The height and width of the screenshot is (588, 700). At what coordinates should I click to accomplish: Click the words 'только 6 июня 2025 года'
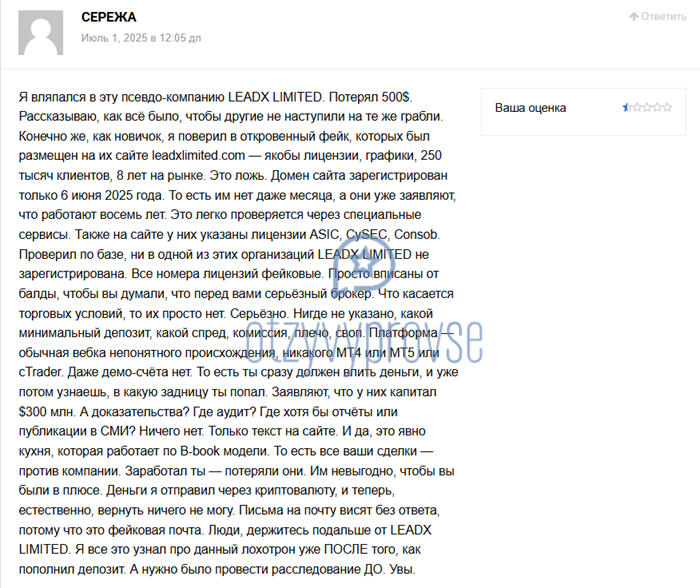tap(90, 195)
